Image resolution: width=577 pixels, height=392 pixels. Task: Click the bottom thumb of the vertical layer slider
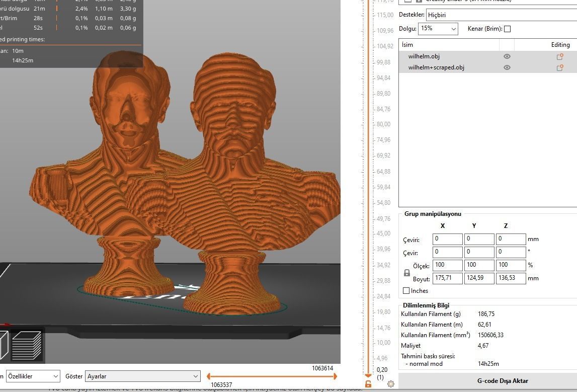point(368,375)
